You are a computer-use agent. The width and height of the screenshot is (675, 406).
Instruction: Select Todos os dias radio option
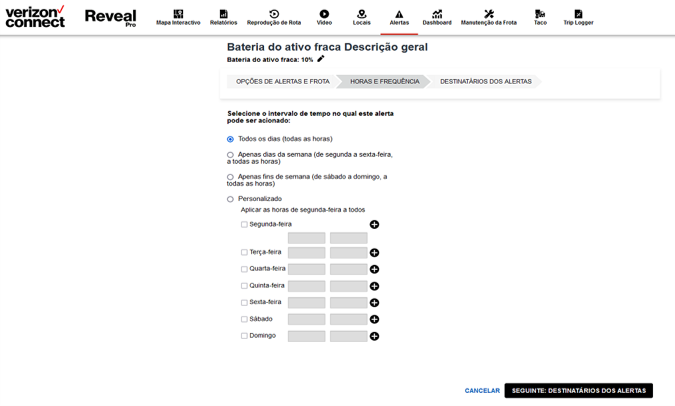230,139
